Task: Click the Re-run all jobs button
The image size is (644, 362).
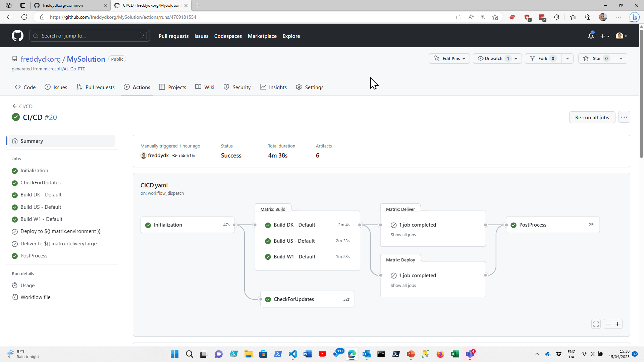Action: 592,117
